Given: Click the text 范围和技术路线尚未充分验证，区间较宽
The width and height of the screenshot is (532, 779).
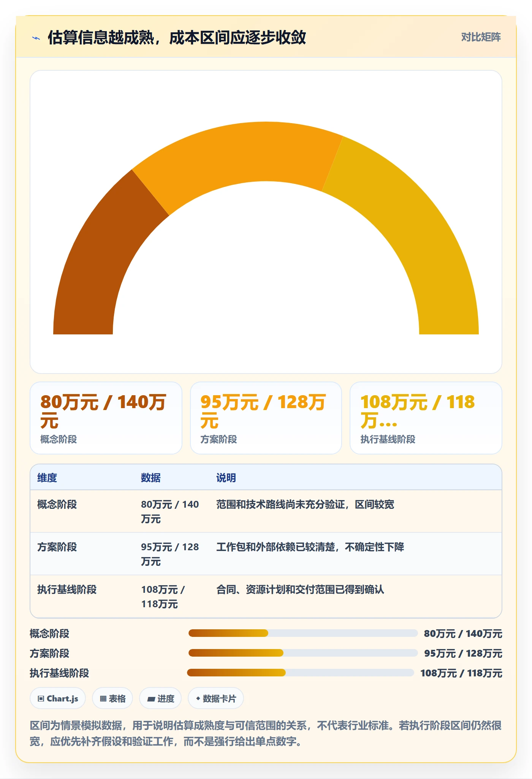Looking at the screenshot, I should (x=305, y=504).
